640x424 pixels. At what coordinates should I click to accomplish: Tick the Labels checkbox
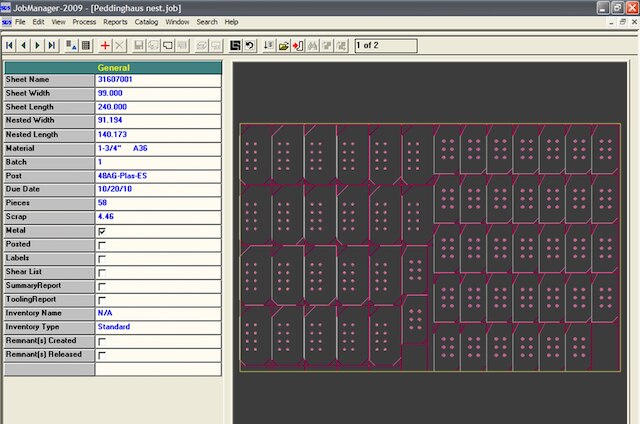(x=101, y=258)
